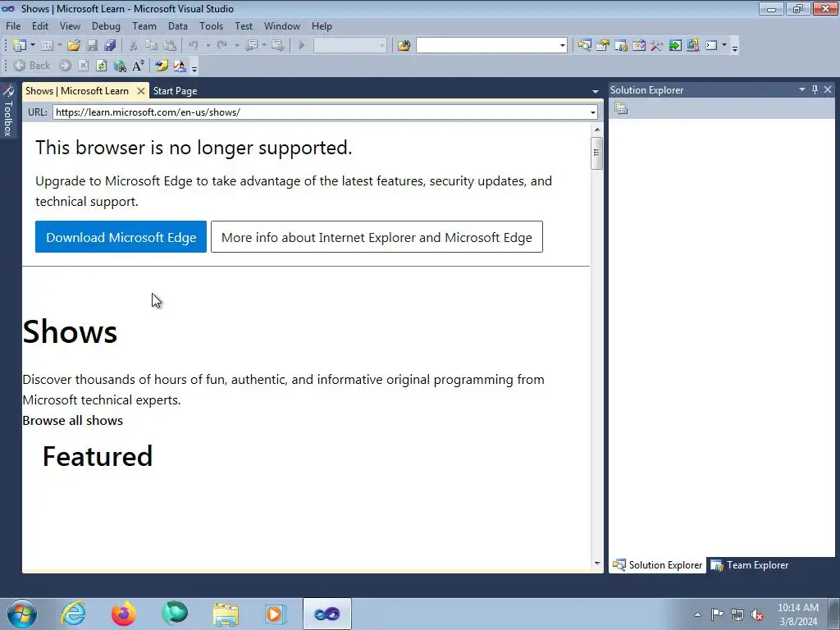This screenshot has width=840, height=630.
Task: Expand the Toolbox side panel
Action: 8,111
